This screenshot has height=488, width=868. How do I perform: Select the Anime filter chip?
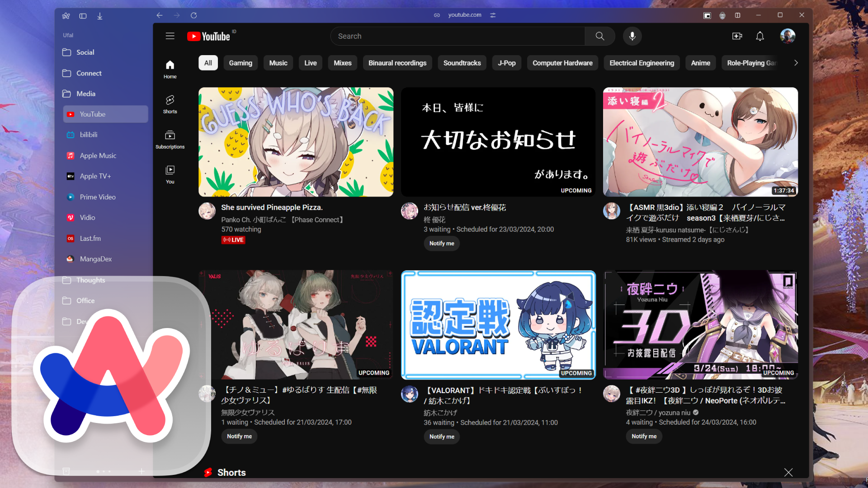point(701,63)
